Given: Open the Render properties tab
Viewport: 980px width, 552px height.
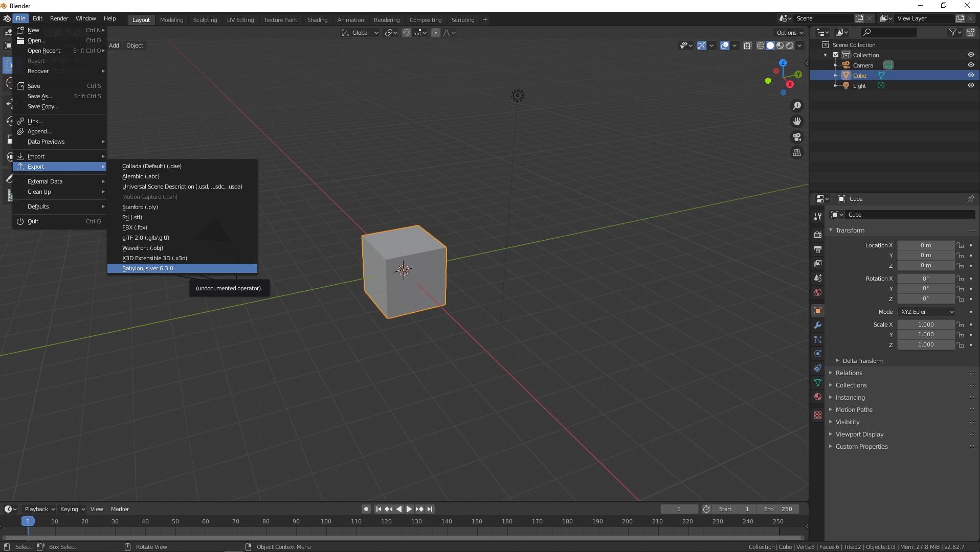Looking at the screenshot, I should click(818, 235).
